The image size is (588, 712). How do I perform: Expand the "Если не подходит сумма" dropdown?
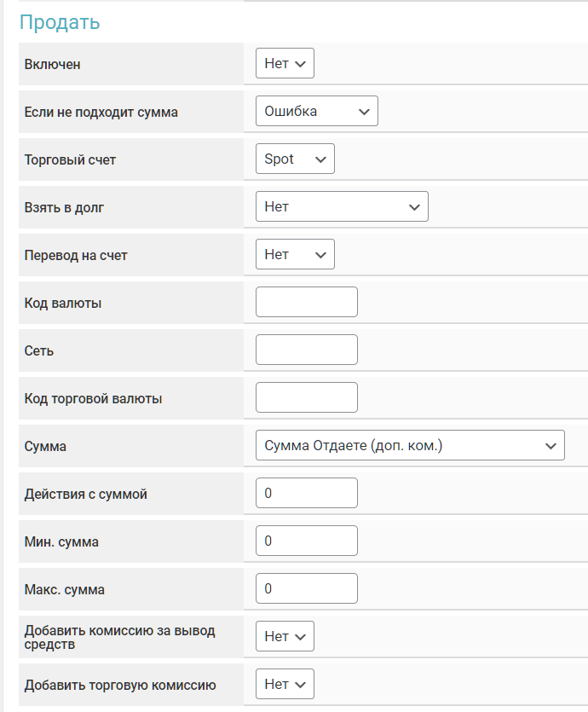tap(316, 112)
